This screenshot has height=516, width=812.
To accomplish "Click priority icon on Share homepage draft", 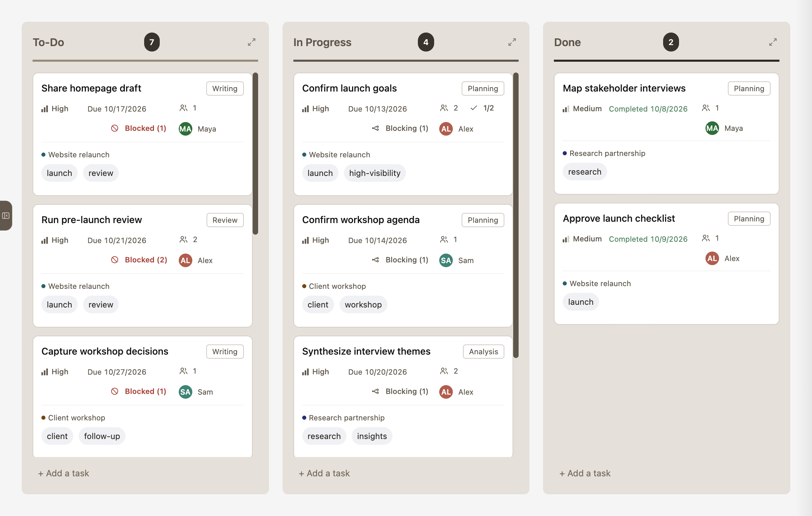I will pyautogui.click(x=44, y=109).
